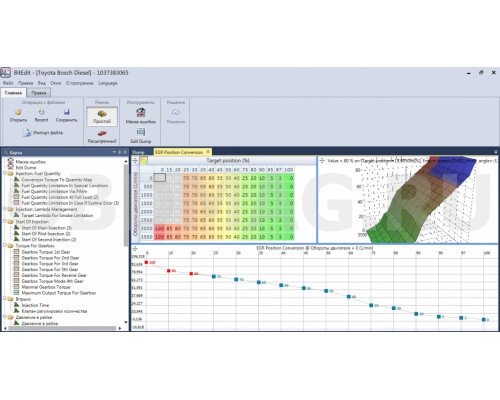Image resolution: width=500 pixels, height=400 pixels.
Task: Open dropdown arrow at the document tab bar's right end
Action: [496, 152]
